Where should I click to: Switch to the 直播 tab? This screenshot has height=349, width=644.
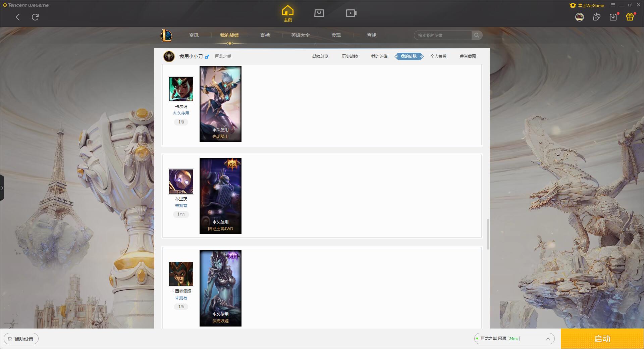265,35
